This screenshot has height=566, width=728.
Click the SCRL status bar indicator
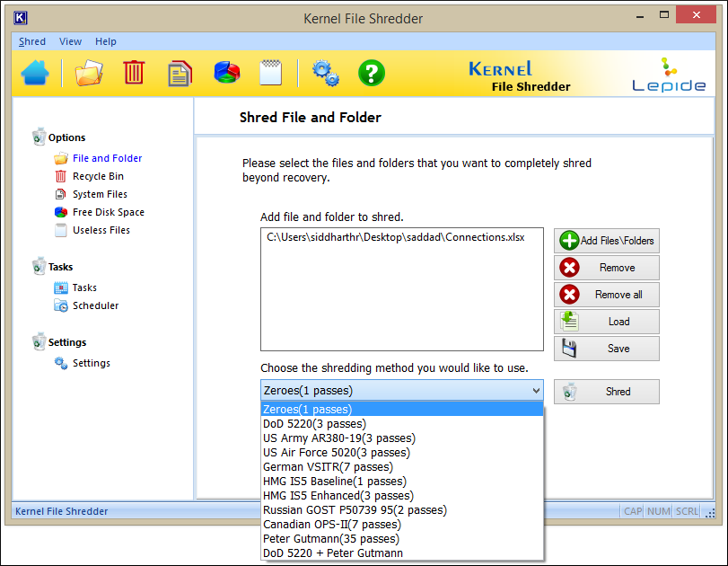click(x=687, y=511)
